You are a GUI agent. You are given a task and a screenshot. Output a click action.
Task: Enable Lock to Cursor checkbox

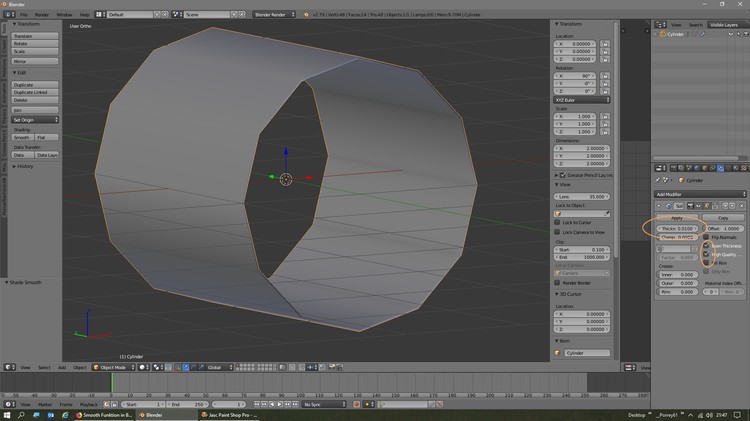558,222
